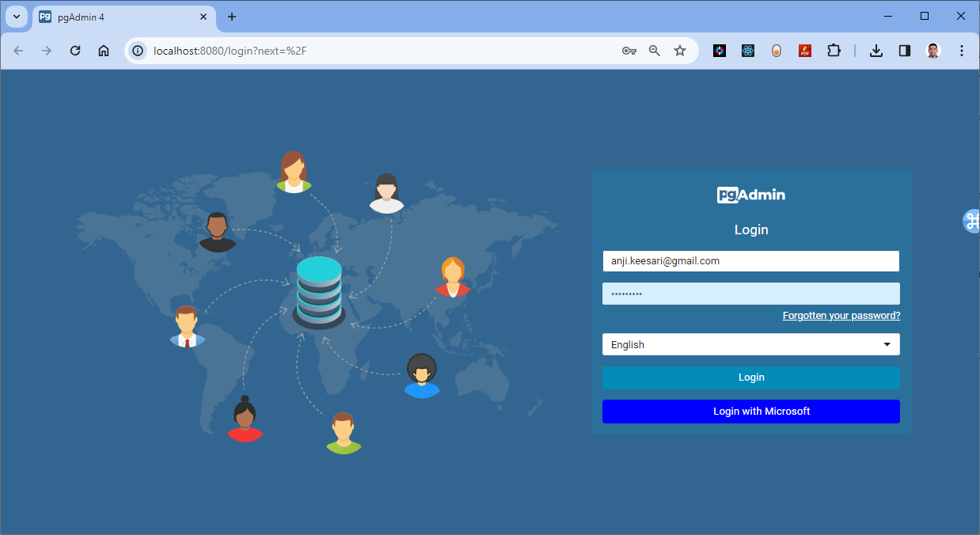The height and width of the screenshot is (535, 980).
Task: Open the orange egg-shaped extension icon
Action: point(777,51)
